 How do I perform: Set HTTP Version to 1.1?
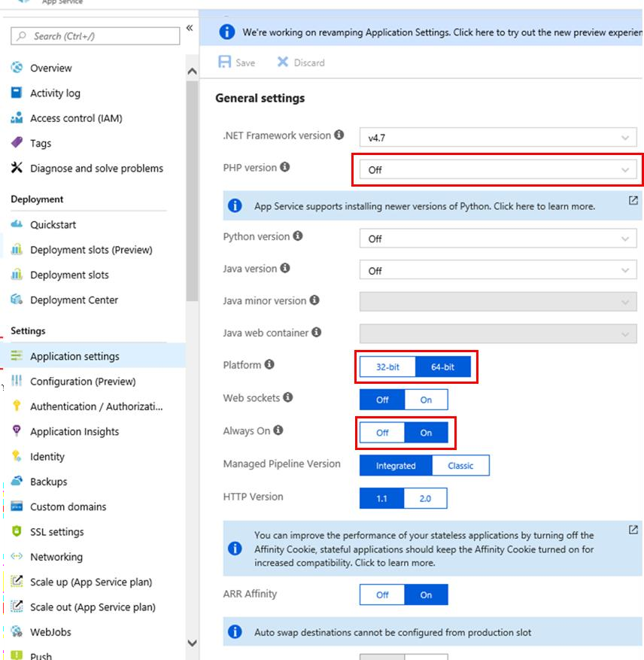pos(381,498)
